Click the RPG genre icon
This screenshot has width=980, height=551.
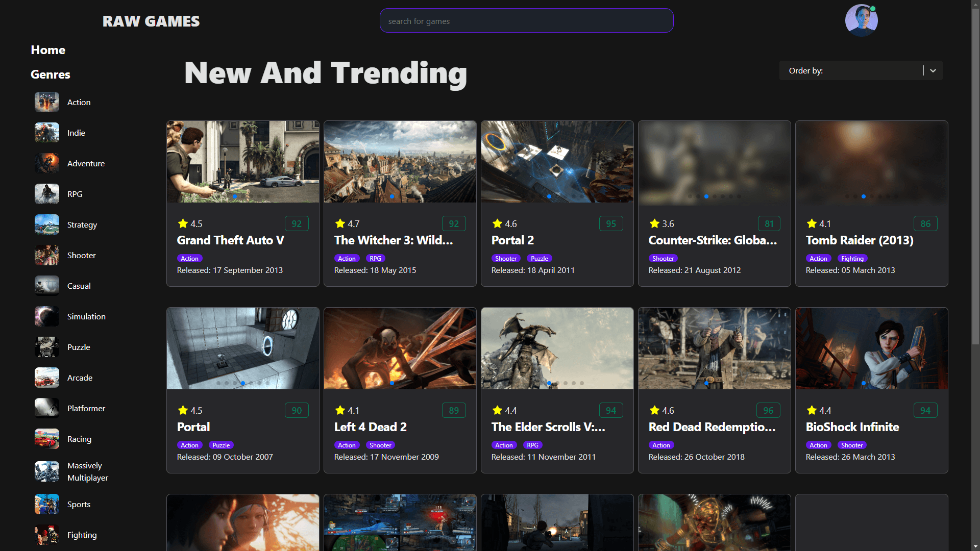tap(46, 194)
